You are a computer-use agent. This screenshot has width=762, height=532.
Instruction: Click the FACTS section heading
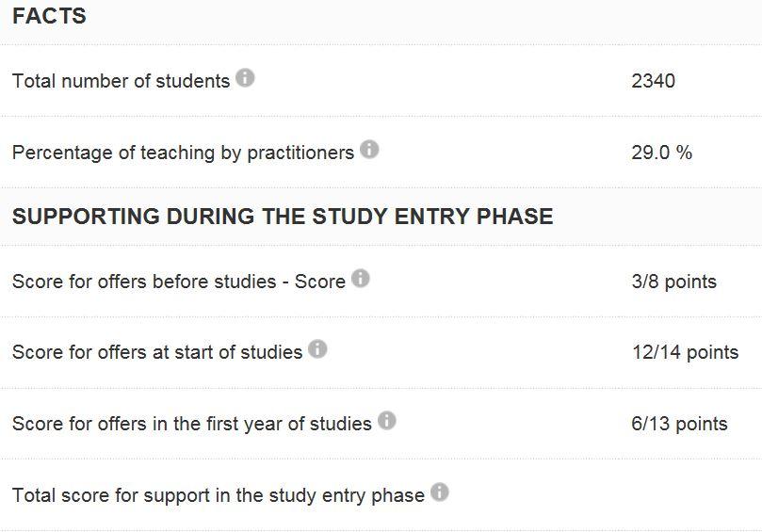tap(49, 17)
